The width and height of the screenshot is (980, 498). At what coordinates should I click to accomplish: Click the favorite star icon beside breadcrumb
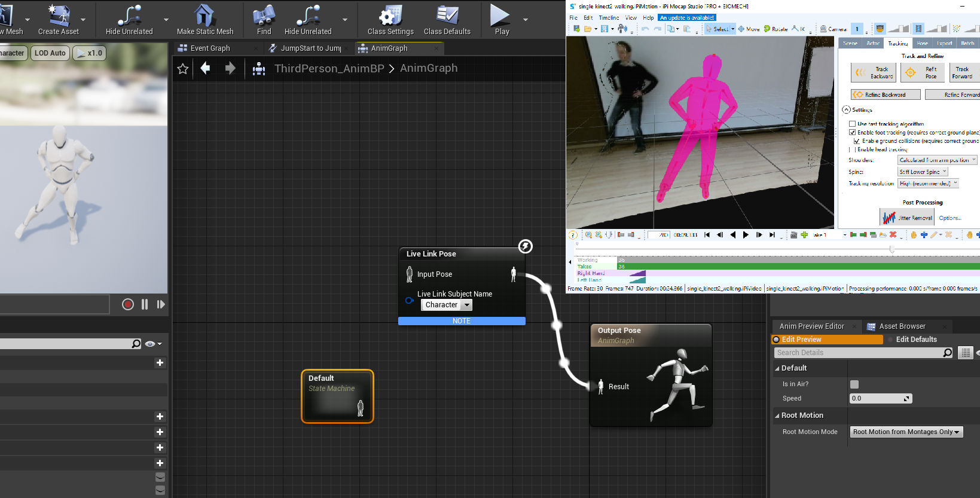pos(183,69)
